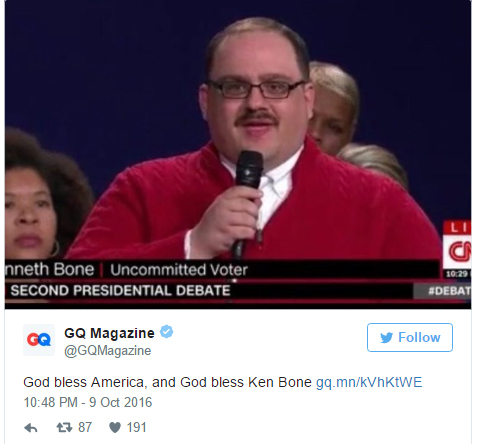Click the CNN logo in video
This screenshot has width=484, height=444.
[457, 251]
